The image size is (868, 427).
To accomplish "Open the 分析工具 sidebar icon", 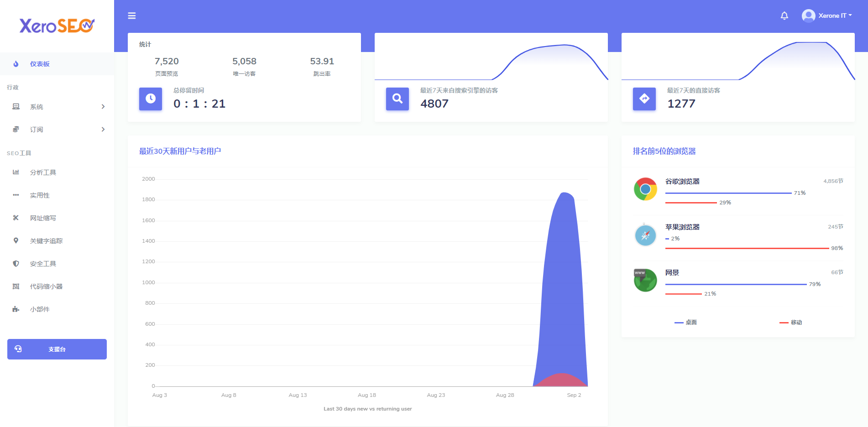I will pyautogui.click(x=43, y=172).
